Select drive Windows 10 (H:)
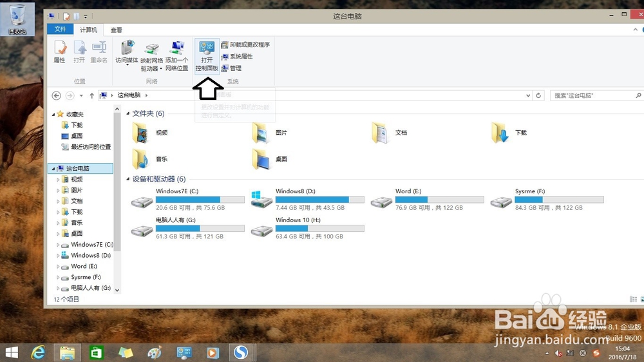Image resolution: width=644 pixels, height=362 pixels. click(x=308, y=228)
